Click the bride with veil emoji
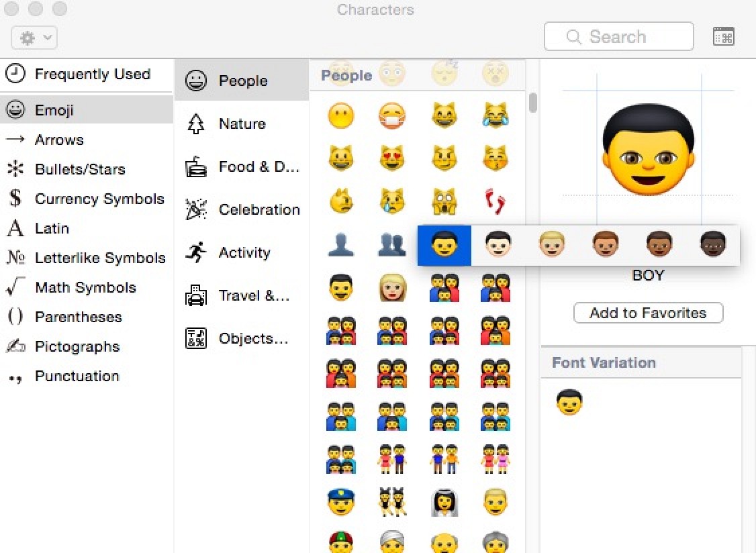This screenshot has height=553, width=756. pos(444,501)
